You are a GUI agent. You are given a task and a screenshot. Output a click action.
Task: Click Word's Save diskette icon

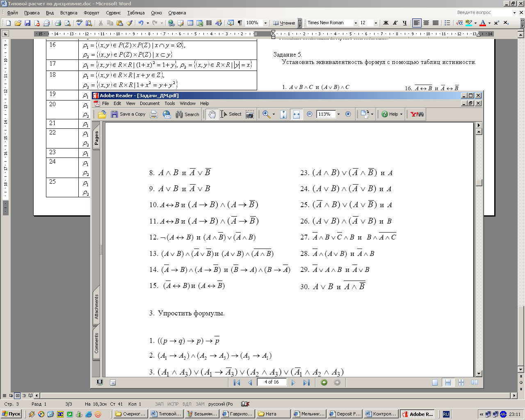pyautogui.click(x=27, y=23)
